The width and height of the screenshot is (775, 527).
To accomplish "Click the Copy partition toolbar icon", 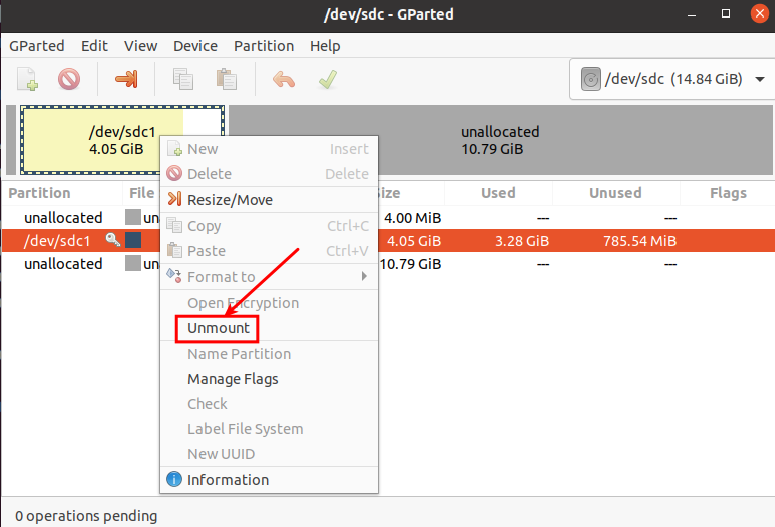I will pyautogui.click(x=183, y=79).
